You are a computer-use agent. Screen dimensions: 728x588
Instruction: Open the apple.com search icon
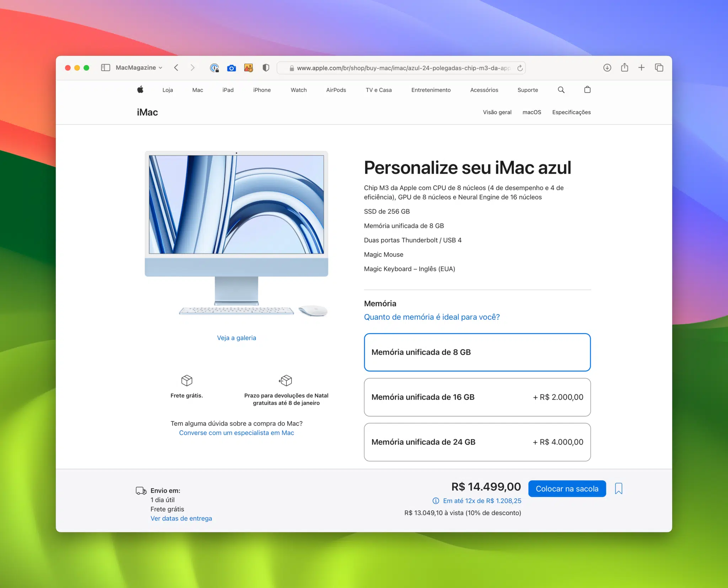click(561, 90)
